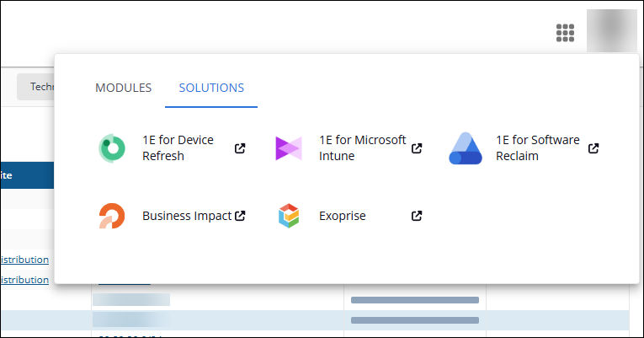Open the 1E for Software Reclaim text link
The image size is (644, 338).
pyautogui.click(x=537, y=148)
